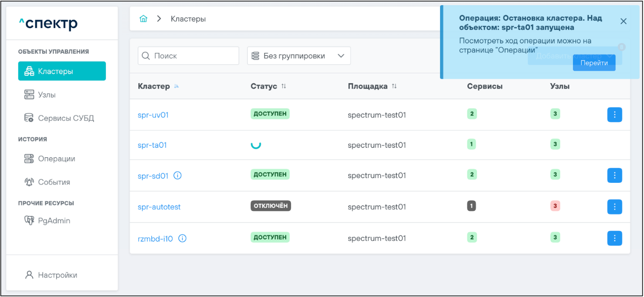Open the actions menu for spr-sd01
Screen dimensions: 644x297
(x=614, y=175)
